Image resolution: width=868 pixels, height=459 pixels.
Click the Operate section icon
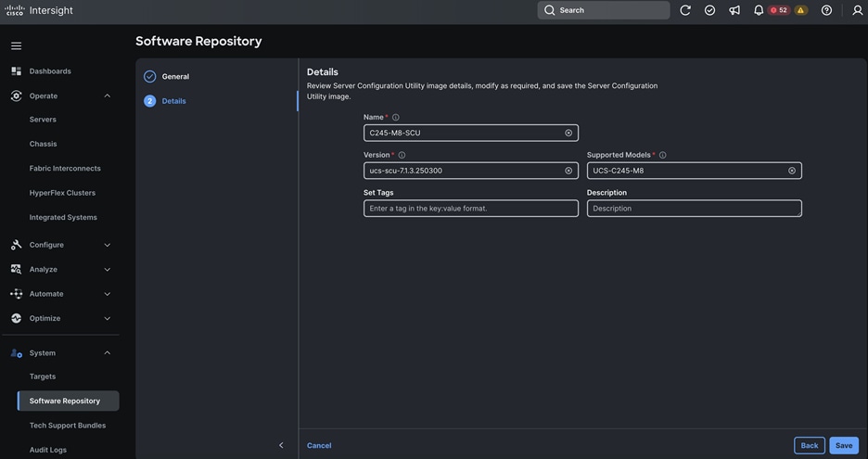(16, 96)
